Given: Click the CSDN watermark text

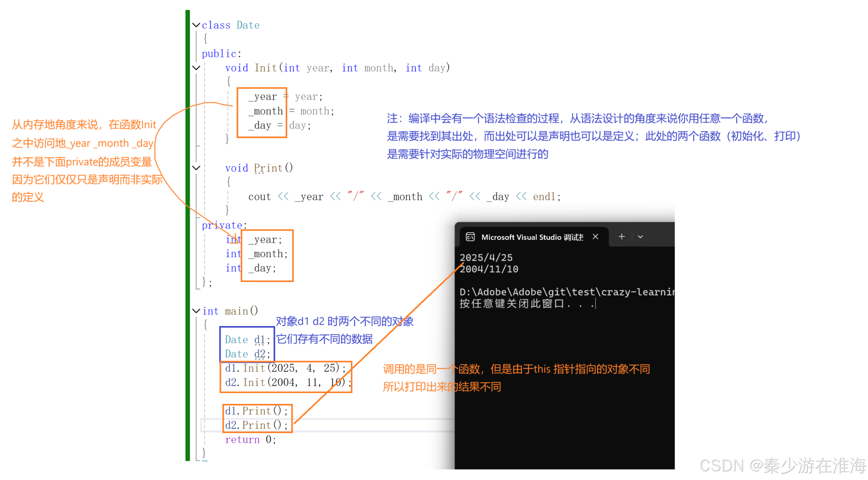Looking at the screenshot, I should 783,466.
